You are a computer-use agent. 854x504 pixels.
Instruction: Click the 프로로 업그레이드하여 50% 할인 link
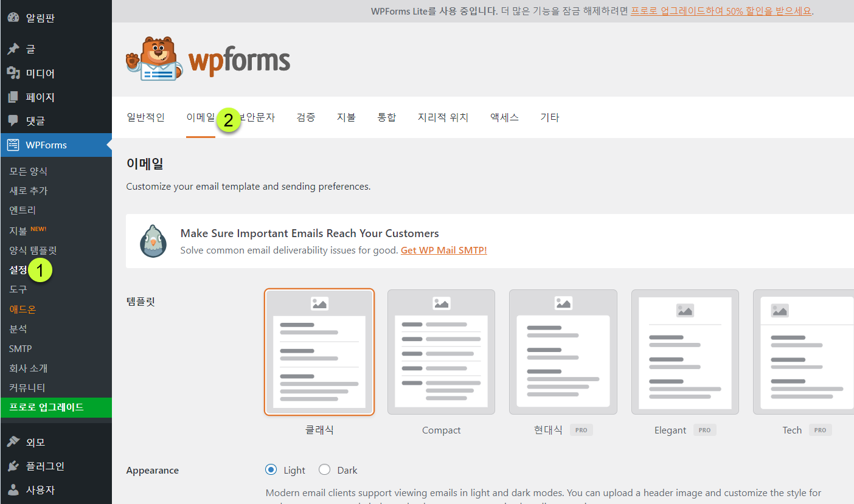721,11
